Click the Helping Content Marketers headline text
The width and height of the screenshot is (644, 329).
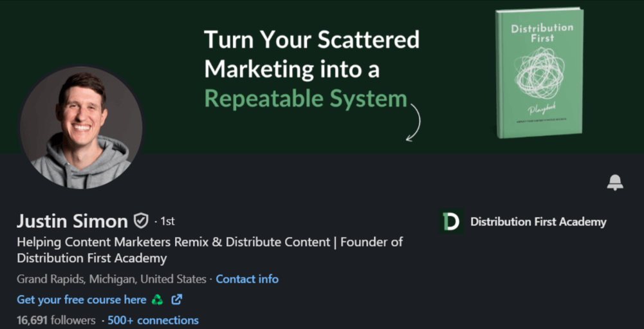[x=210, y=250]
